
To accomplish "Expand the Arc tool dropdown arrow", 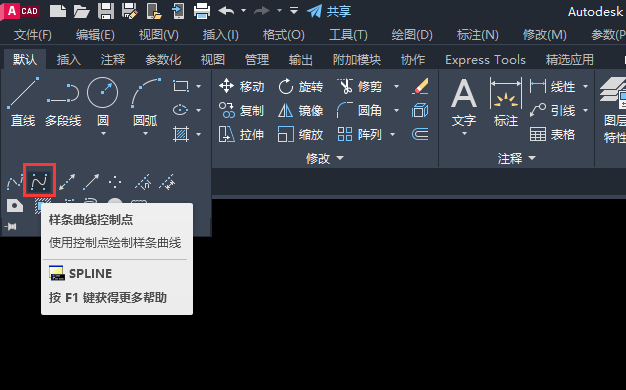I will 146,134.
